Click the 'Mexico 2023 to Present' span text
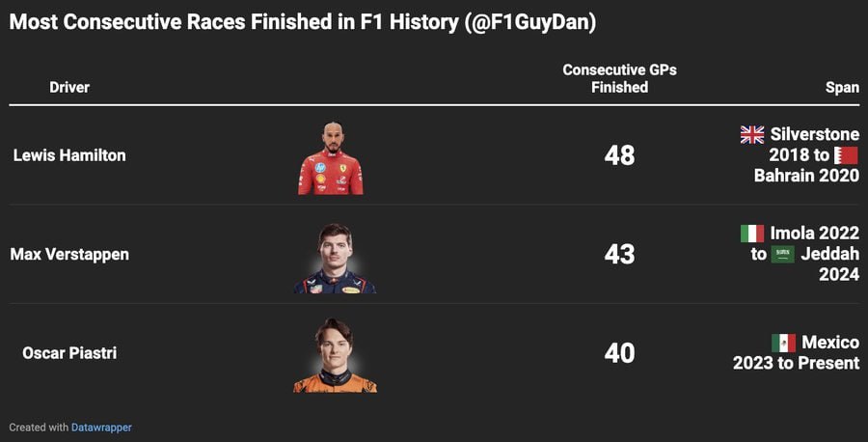This screenshot has width=868, height=442. click(796, 353)
